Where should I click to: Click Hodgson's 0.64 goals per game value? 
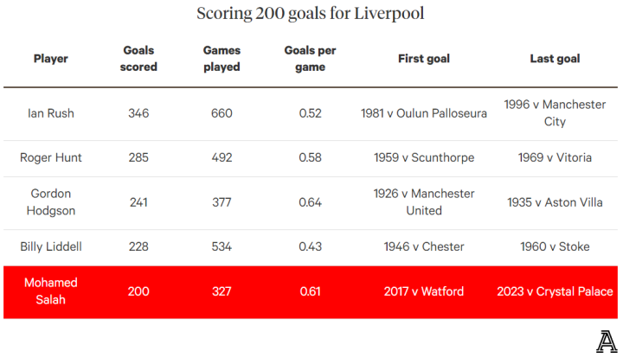310,202
